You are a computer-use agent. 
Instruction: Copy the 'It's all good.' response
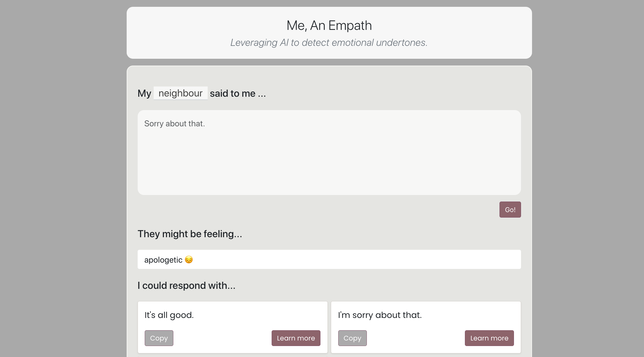coord(159,338)
